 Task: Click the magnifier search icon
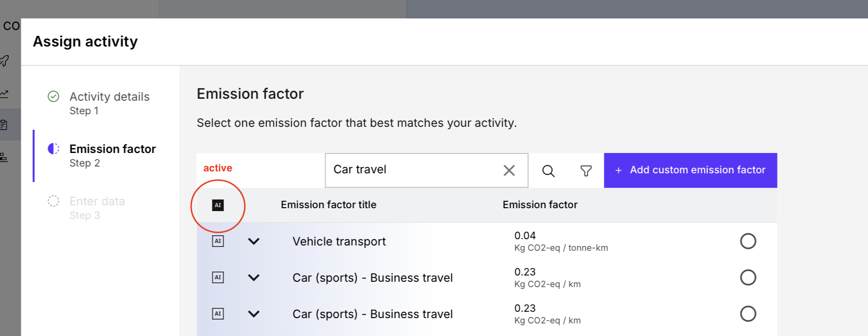pyautogui.click(x=548, y=171)
